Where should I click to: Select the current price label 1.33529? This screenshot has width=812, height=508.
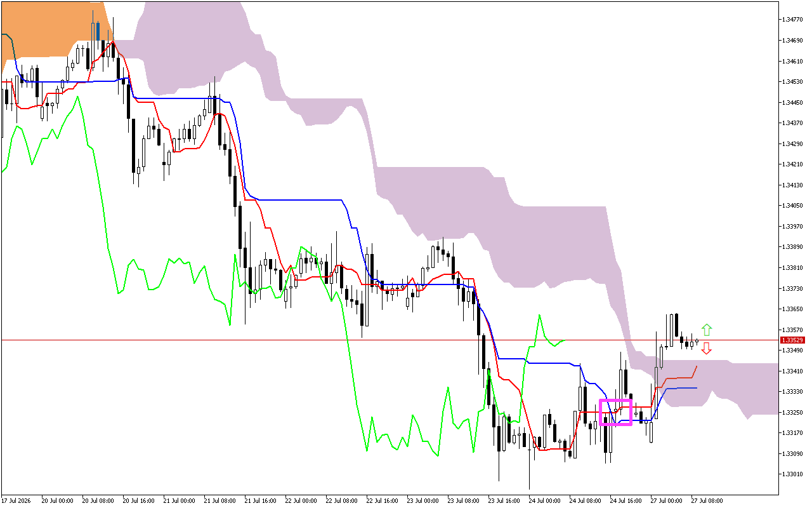point(792,340)
